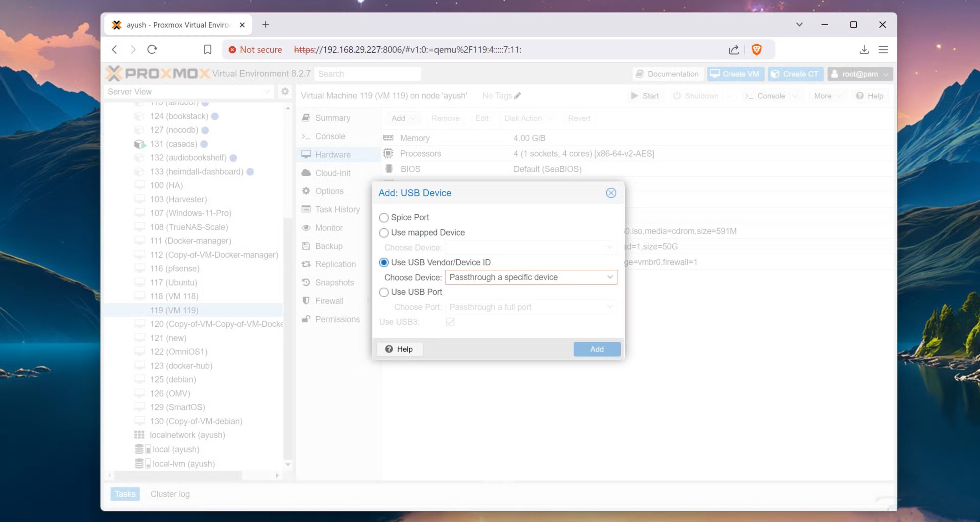Expand the Passthrough a specific device dropdown
The width and height of the screenshot is (980, 522).
609,277
